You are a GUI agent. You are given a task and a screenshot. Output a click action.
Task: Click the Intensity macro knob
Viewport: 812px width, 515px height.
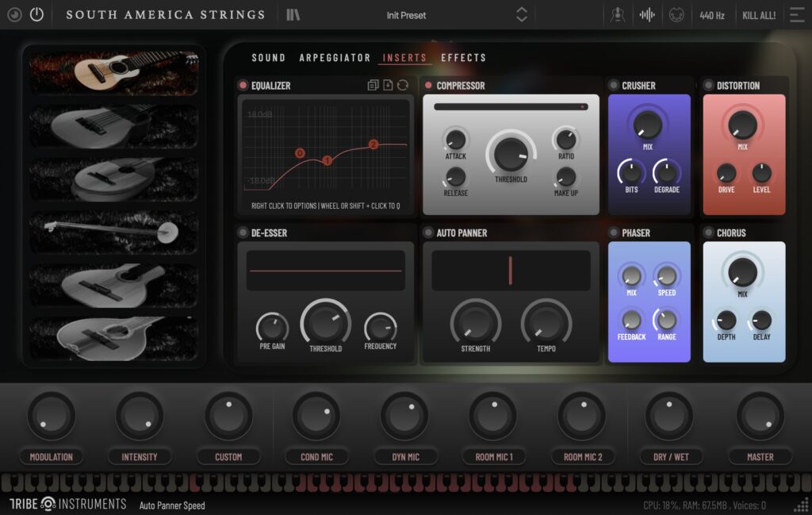coord(140,416)
